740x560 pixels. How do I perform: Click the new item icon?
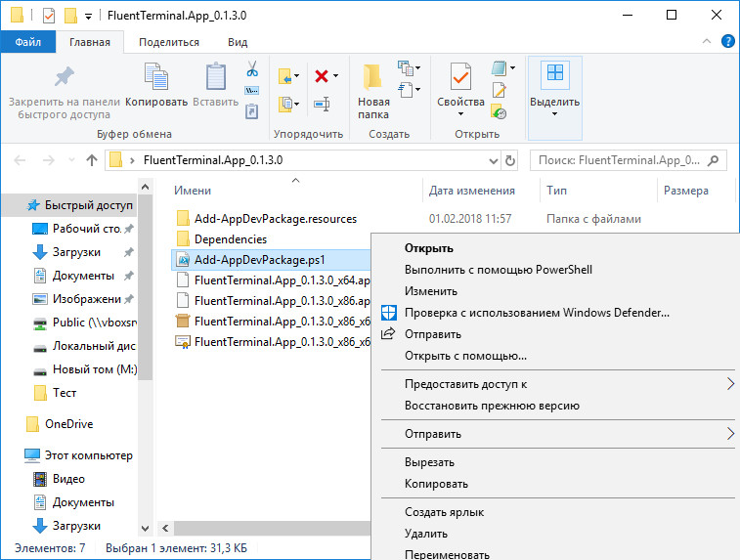point(406,68)
